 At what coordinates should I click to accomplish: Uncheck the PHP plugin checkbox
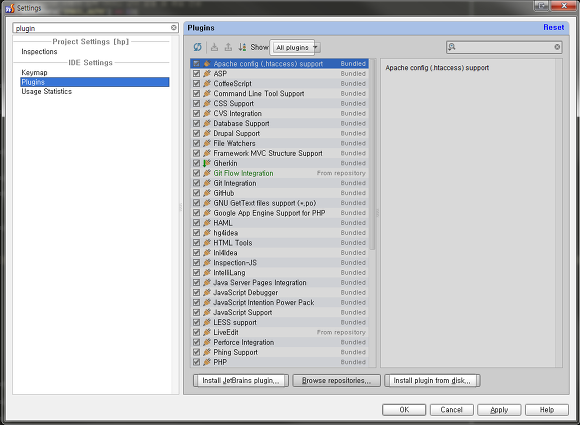pyautogui.click(x=196, y=362)
